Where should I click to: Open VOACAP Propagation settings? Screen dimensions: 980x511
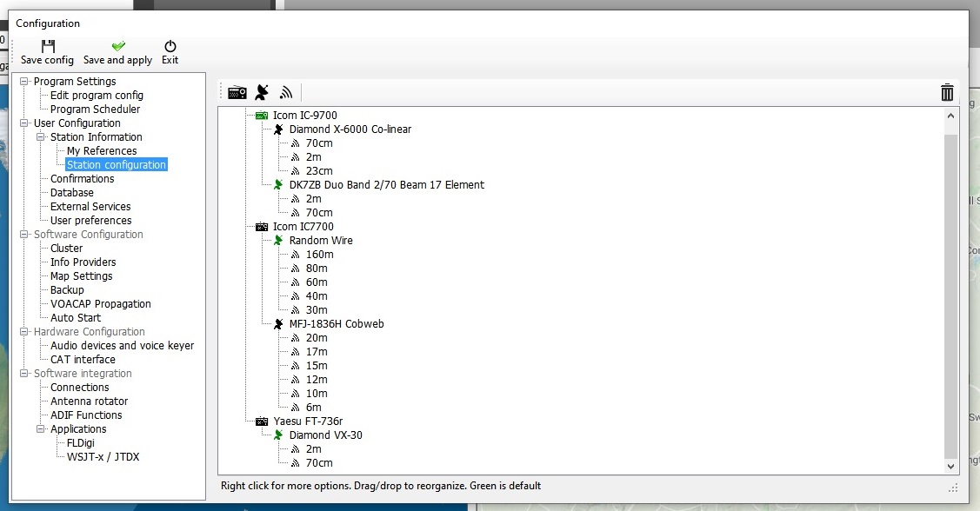pos(101,304)
